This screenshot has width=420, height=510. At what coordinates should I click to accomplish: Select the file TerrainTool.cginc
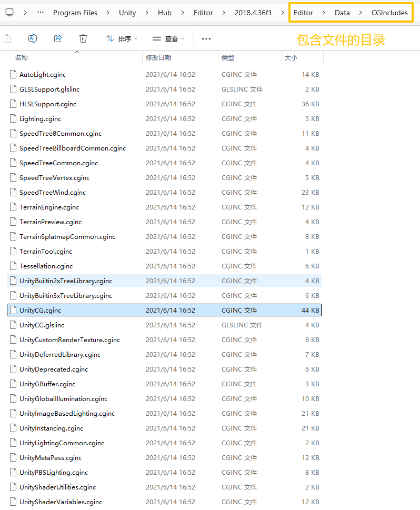coord(164,252)
